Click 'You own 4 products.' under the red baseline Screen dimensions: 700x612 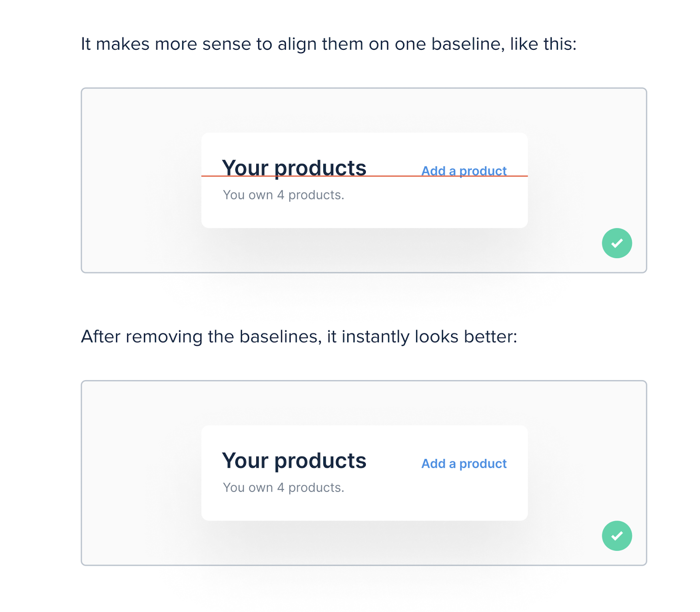[284, 196]
